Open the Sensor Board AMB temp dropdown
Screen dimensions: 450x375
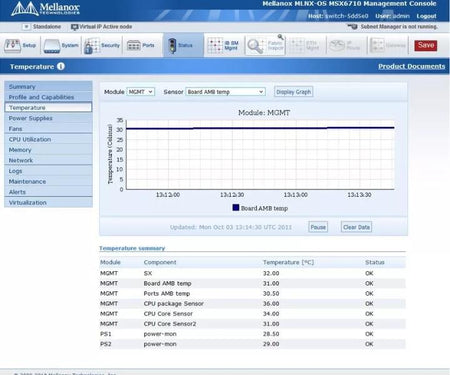pyautogui.click(x=225, y=92)
